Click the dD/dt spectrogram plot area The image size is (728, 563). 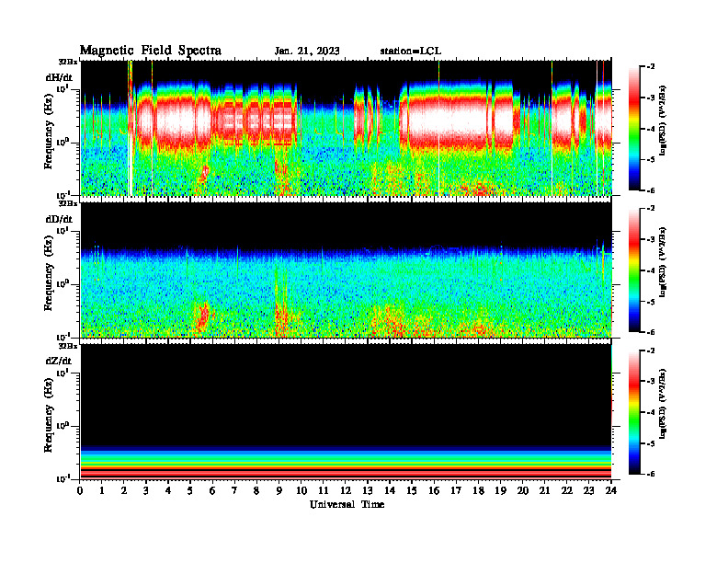point(347,270)
